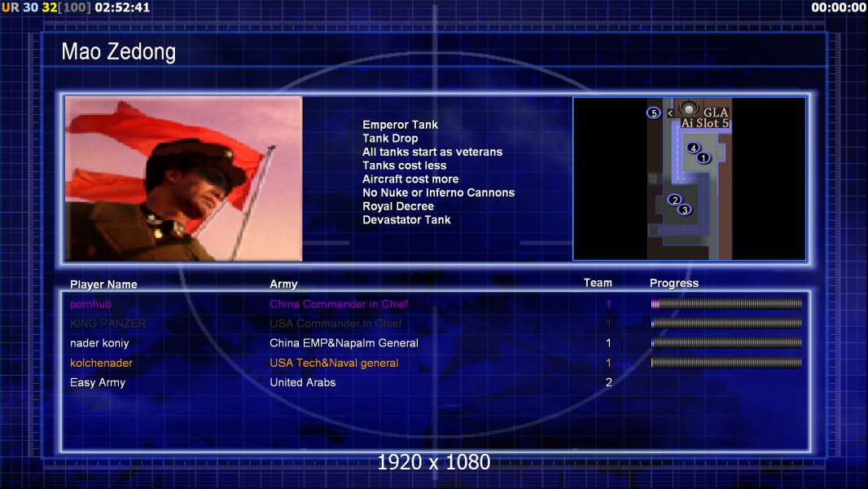This screenshot has height=489, width=868.
Task: Click KING PANZER's loading progress bar
Action: 726,323
